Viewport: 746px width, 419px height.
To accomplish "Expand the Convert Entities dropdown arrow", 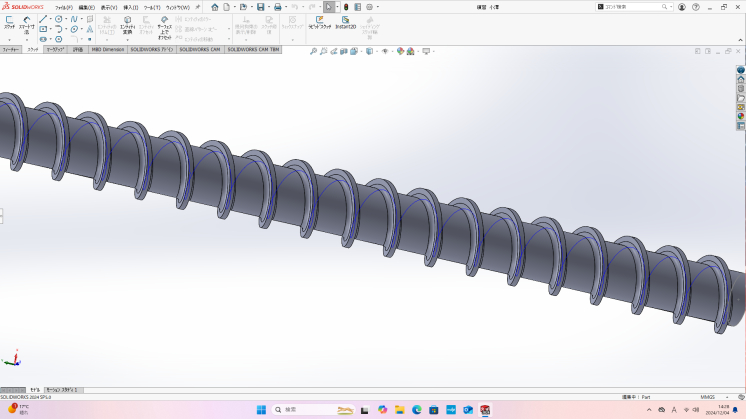I will tap(128, 40).
